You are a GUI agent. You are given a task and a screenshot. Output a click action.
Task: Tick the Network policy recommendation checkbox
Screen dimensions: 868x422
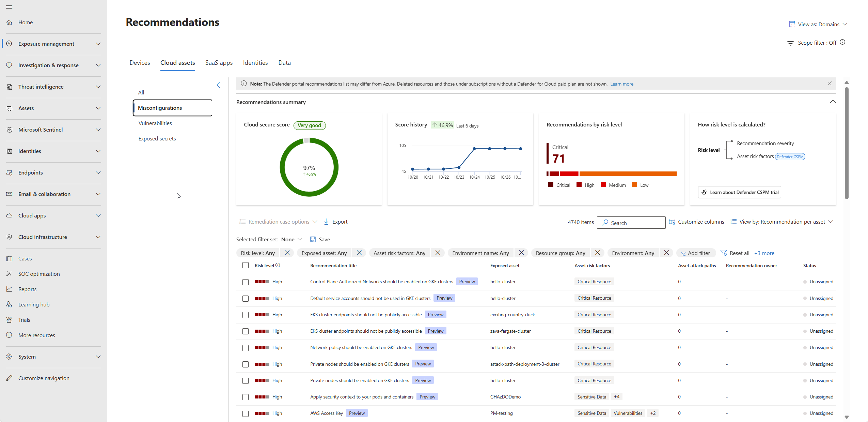coord(246,348)
